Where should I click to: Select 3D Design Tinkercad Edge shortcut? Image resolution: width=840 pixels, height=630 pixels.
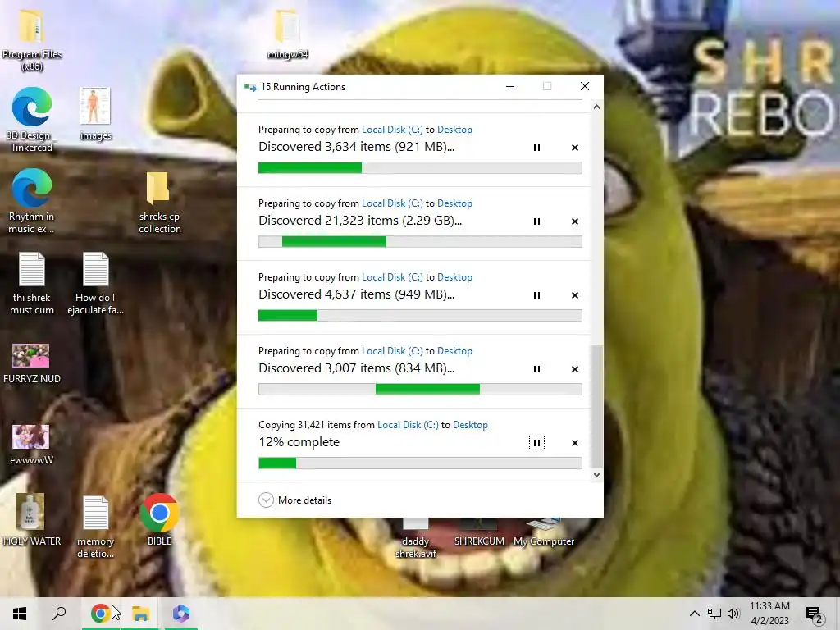pyautogui.click(x=32, y=120)
